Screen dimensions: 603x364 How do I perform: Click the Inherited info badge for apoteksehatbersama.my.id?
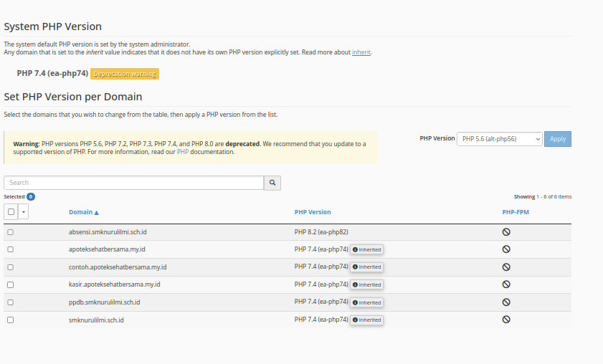coord(367,249)
